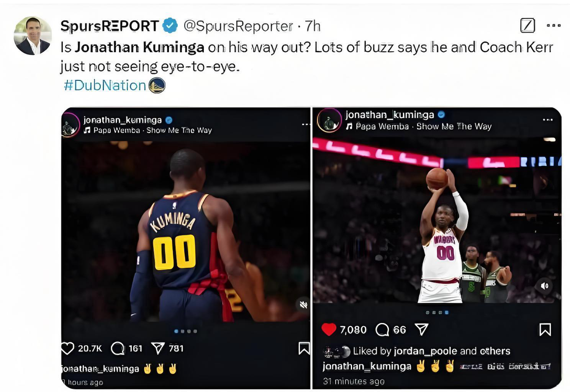This screenshot has height=392, width=570.
Task: Like the left post with the heart outline
Action: click(x=67, y=348)
